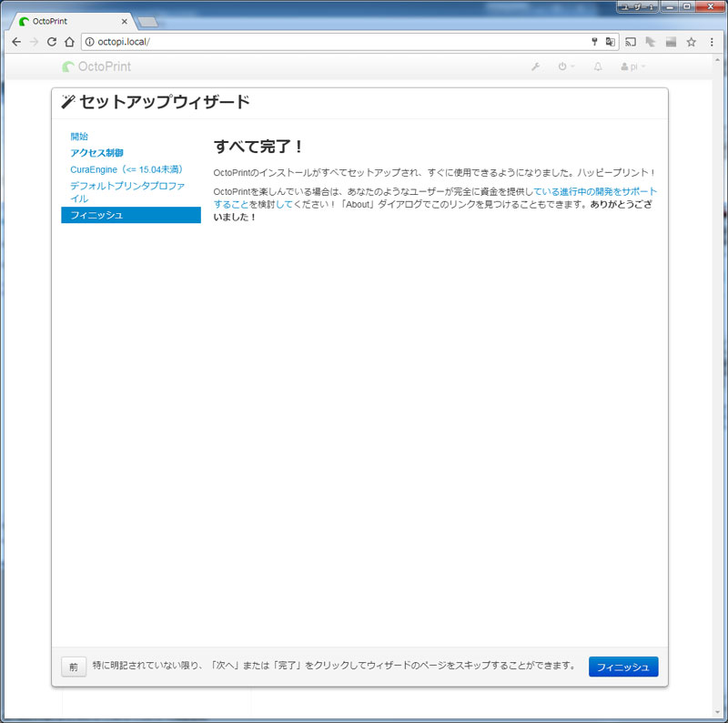Open the OctoPrint system power menu
This screenshot has height=723, width=728.
pyautogui.click(x=566, y=66)
